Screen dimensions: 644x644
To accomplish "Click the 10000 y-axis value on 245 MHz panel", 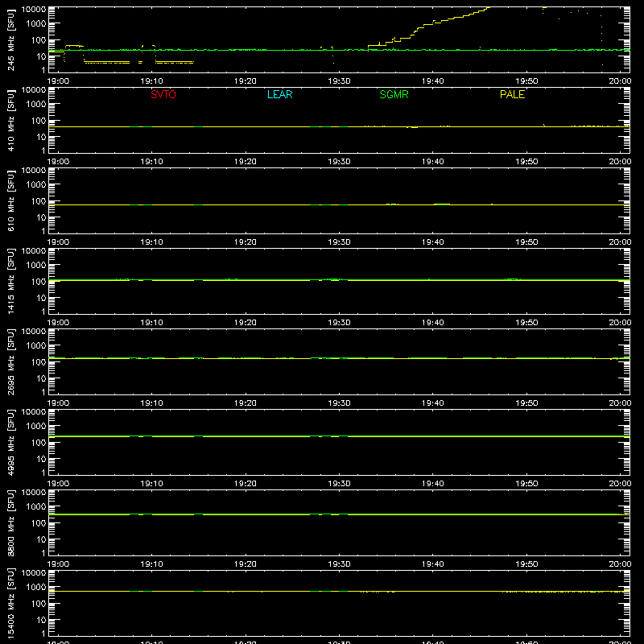I will pos(34,9).
